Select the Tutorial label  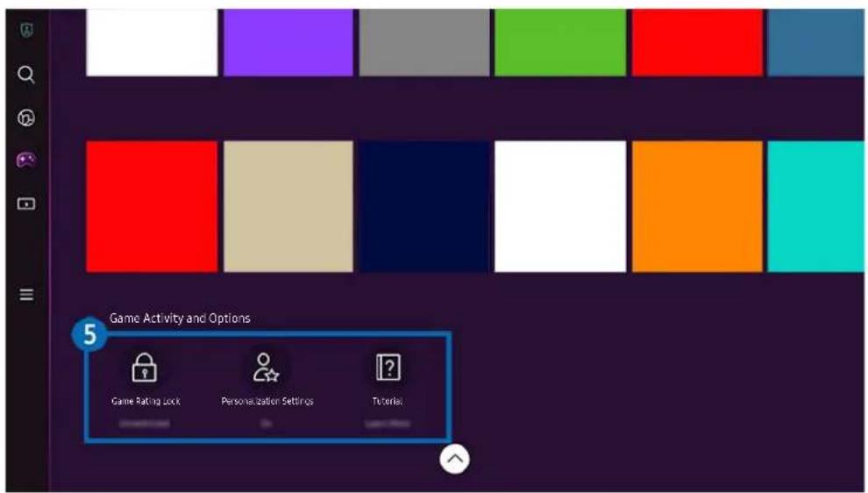click(388, 401)
